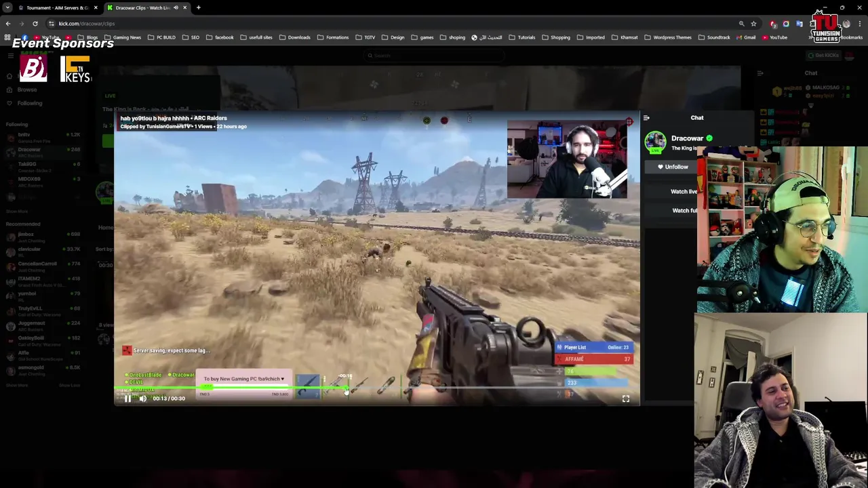Open the facebook bookmark folder
This screenshot has height=488, width=868.
[x=220, y=37]
